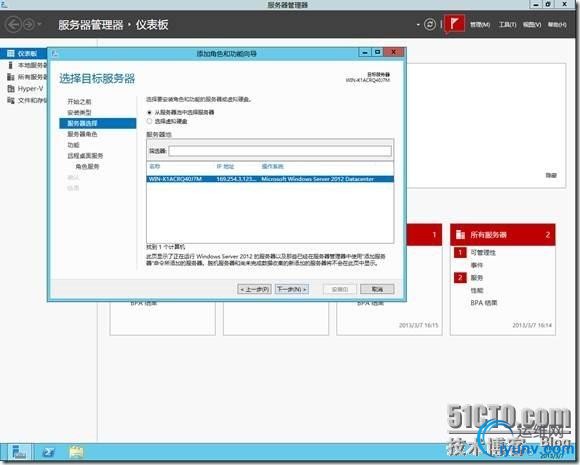This screenshot has width=580, height=465.
Task: Open the red notifications flag
Action: 454,25
